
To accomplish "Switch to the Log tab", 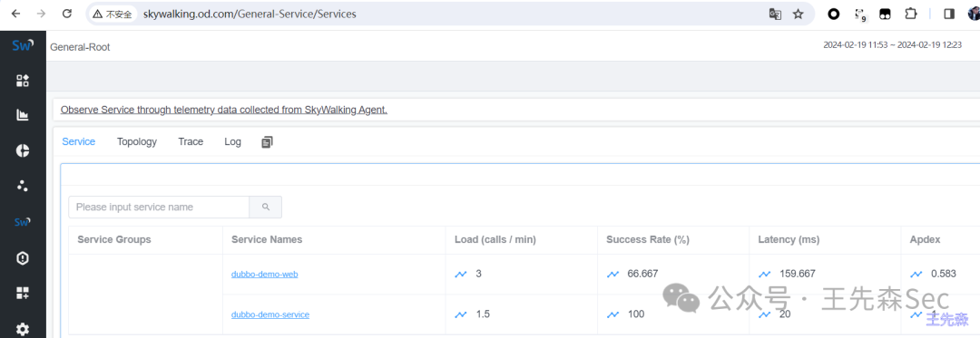I will click(x=232, y=141).
